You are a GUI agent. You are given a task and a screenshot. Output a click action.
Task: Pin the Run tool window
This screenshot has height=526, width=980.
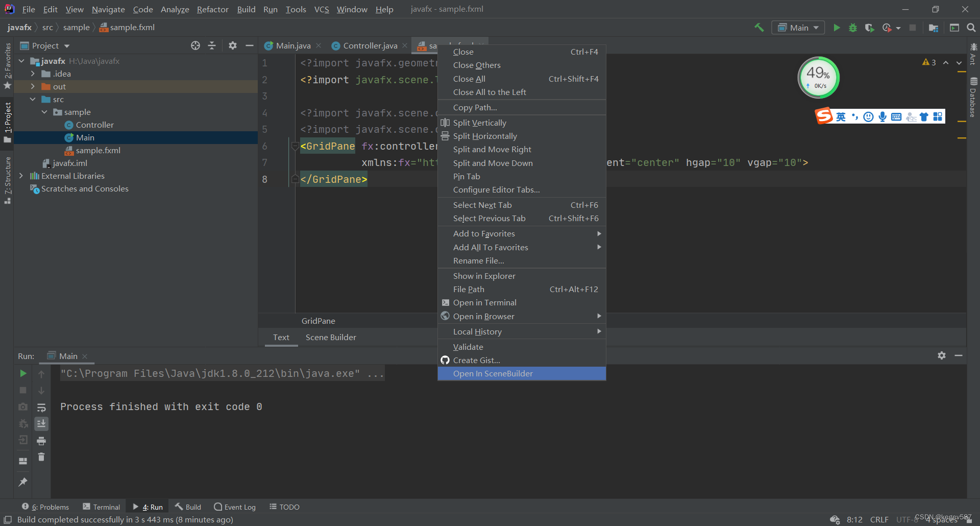23,483
